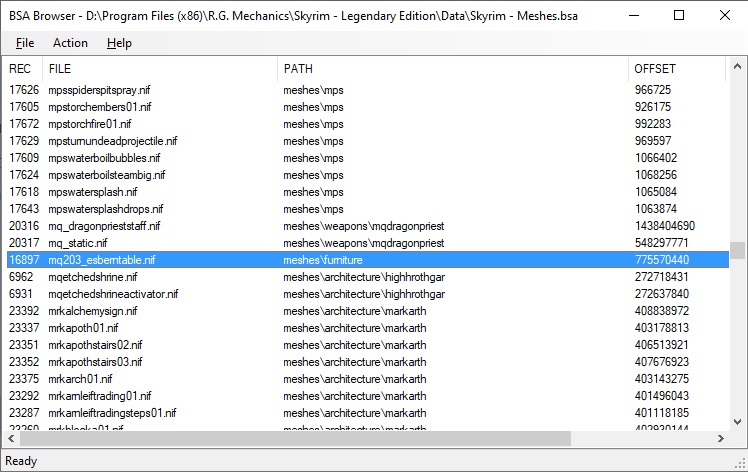The width and height of the screenshot is (748, 472).
Task: Select the mrkapothstairs02.nif file
Action: [x=95, y=345]
